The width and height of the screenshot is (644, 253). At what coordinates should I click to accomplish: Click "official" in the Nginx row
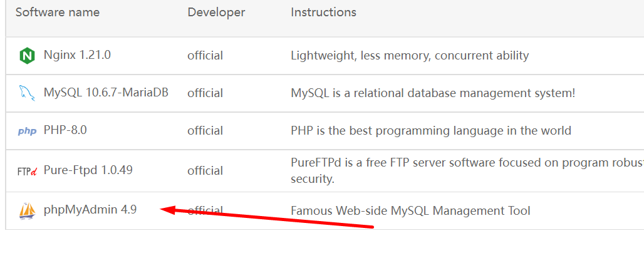(x=205, y=56)
